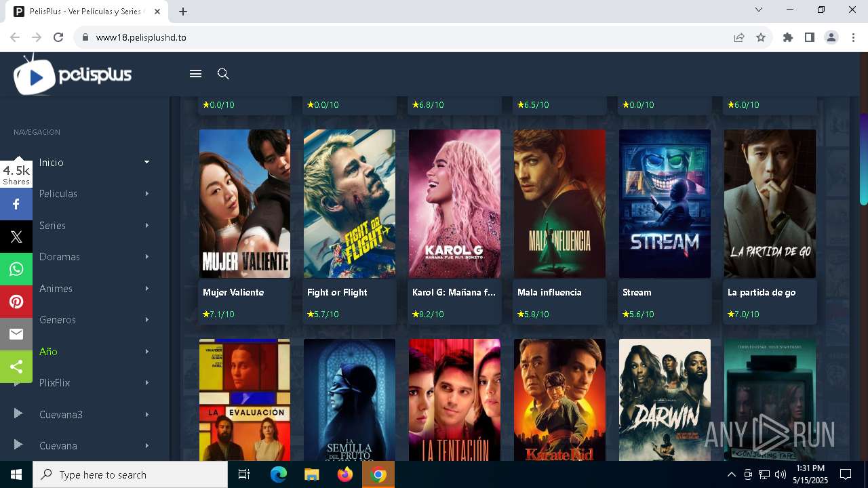Open the Stream title link
This screenshot has height=488, width=868.
pyautogui.click(x=637, y=292)
